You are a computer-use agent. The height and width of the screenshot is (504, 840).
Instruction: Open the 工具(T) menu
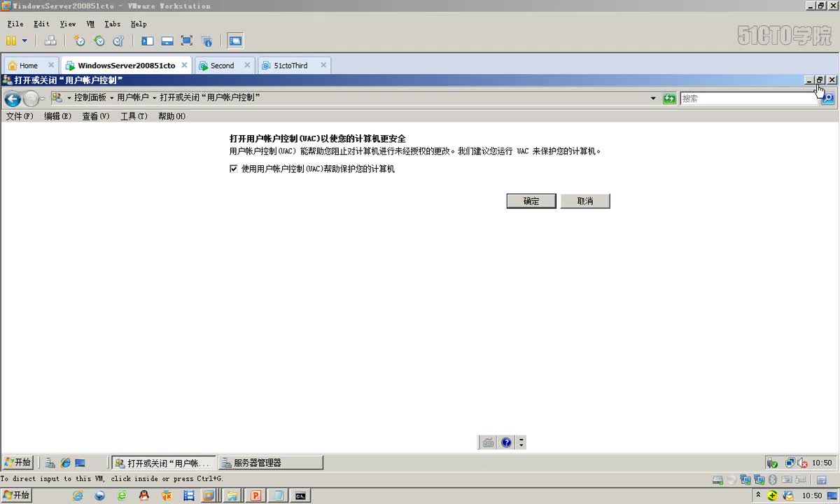134,116
